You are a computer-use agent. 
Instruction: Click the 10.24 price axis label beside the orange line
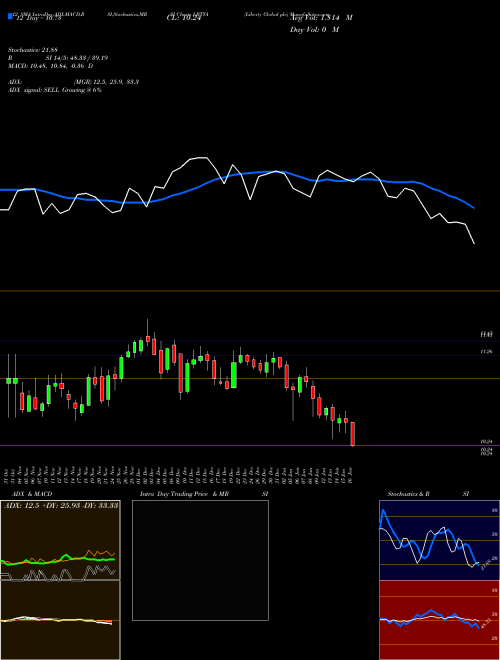[487, 442]
